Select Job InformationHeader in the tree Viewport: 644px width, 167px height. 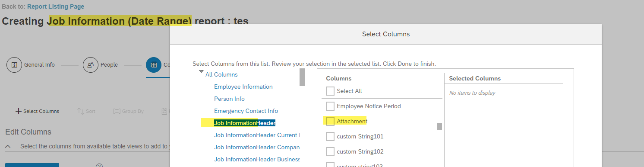[x=245, y=123]
